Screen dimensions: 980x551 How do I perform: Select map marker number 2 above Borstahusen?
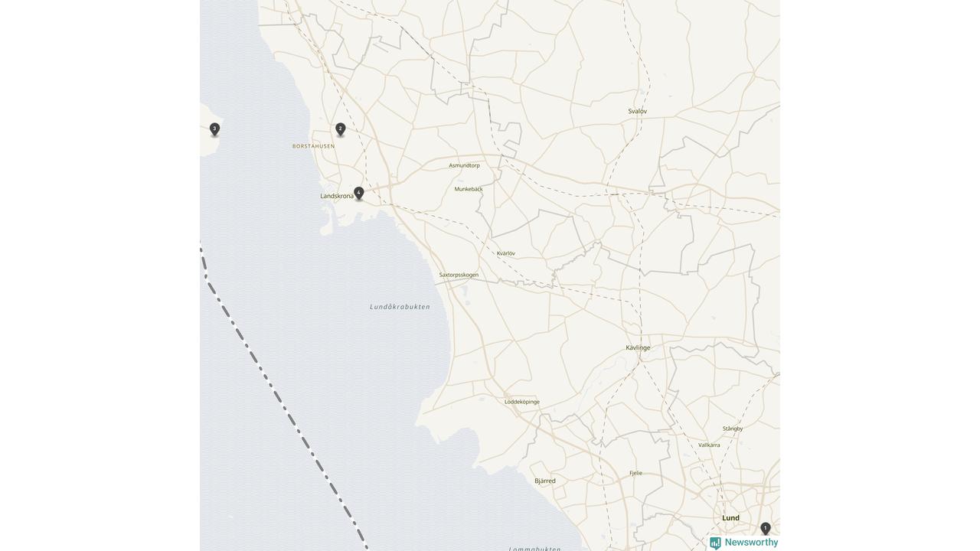341,129
